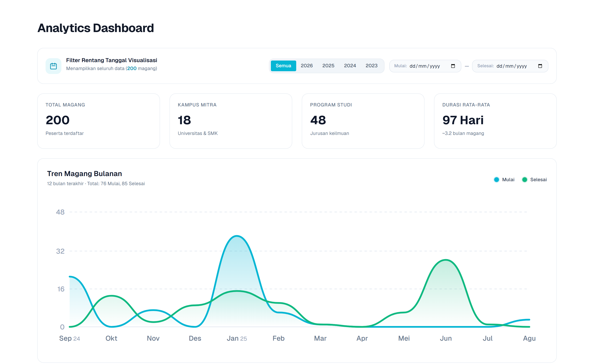Click the Total Magang 200 card
Viewport: 594px width, 364px height.
[x=98, y=121]
